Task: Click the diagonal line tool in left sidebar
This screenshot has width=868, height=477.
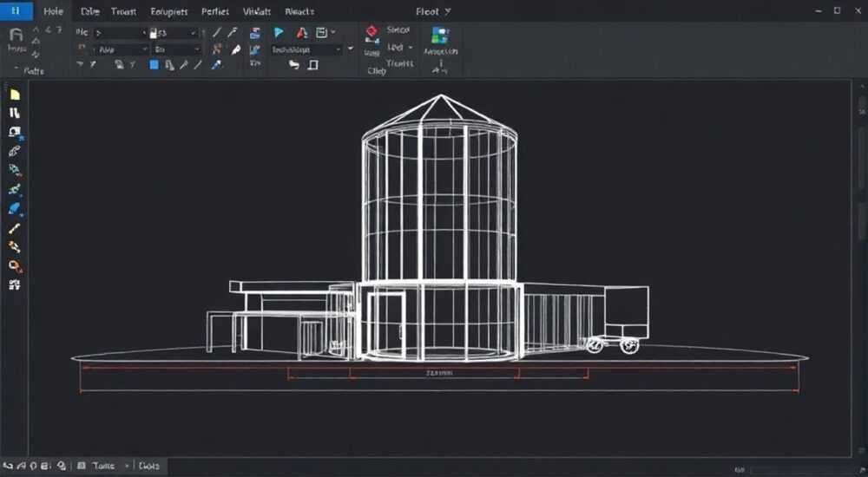Action: 15,228
